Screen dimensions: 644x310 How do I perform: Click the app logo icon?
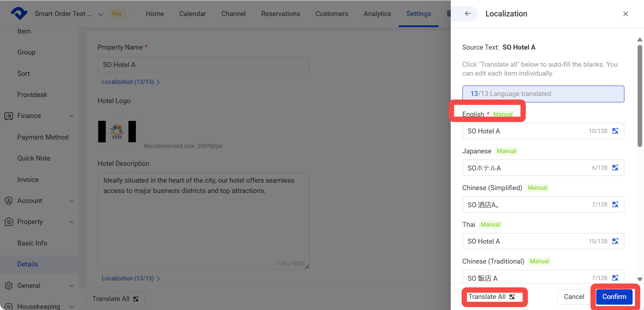(x=19, y=14)
